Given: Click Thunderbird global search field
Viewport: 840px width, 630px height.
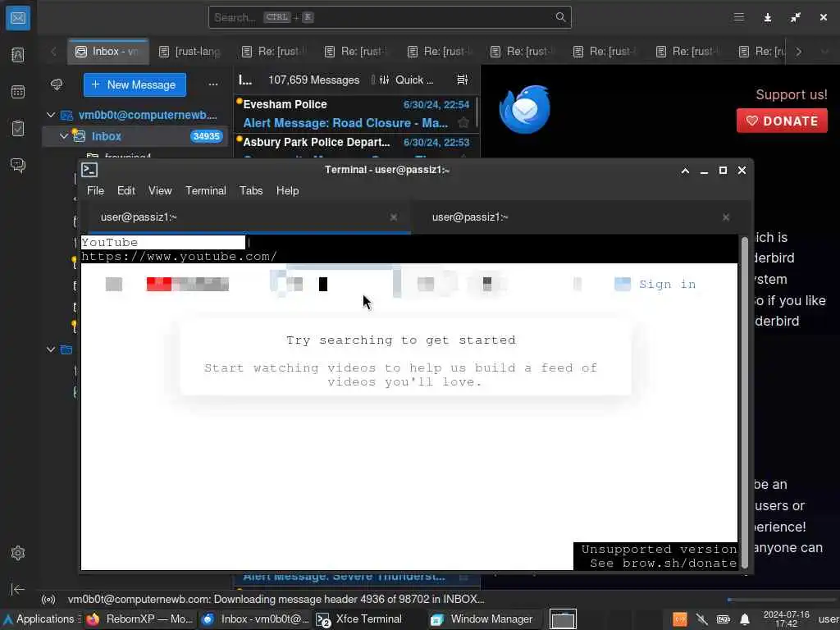Looking at the screenshot, I should [x=390, y=17].
